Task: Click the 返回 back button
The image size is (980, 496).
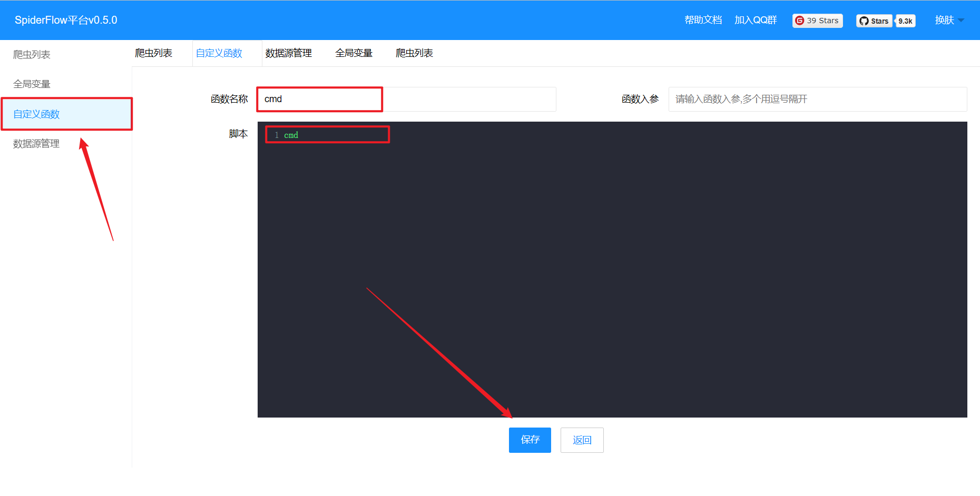Action: tap(582, 440)
